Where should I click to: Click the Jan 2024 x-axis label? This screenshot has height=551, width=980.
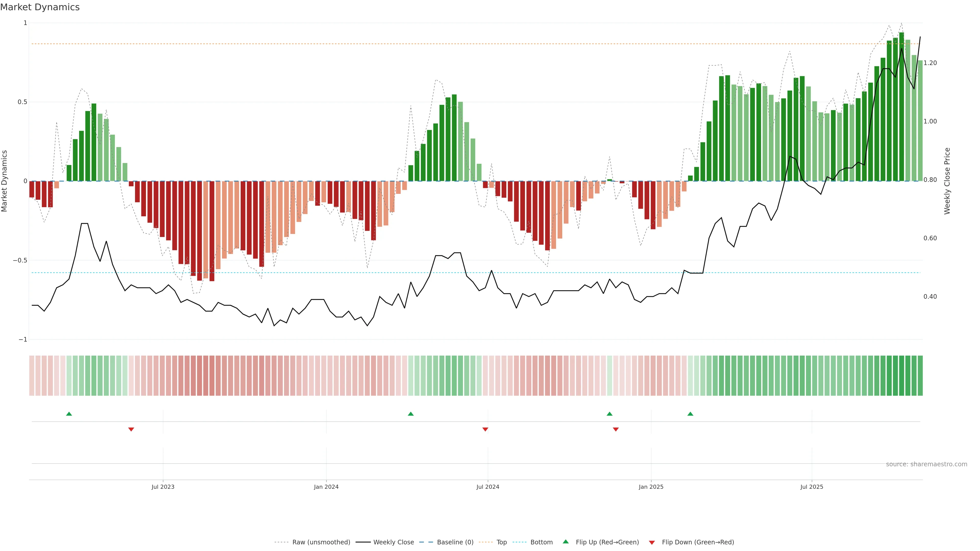pos(326,487)
